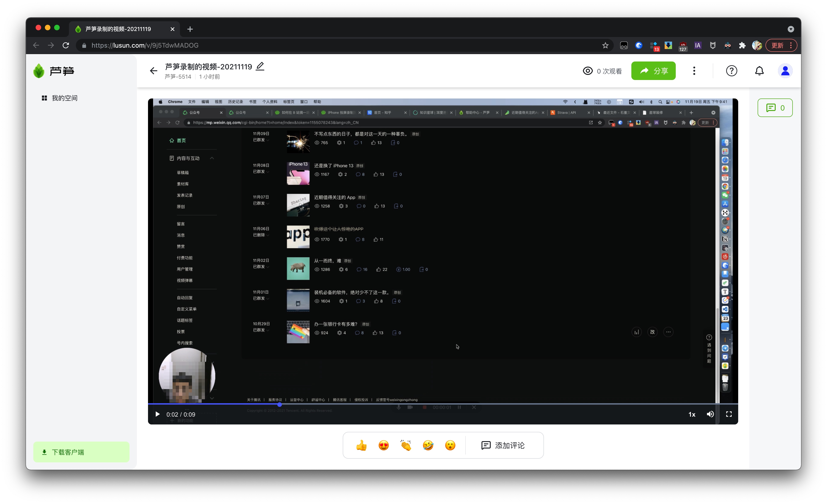Click the back arrow beside the video title
Viewport: 827px width, 504px height.
point(153,71)
